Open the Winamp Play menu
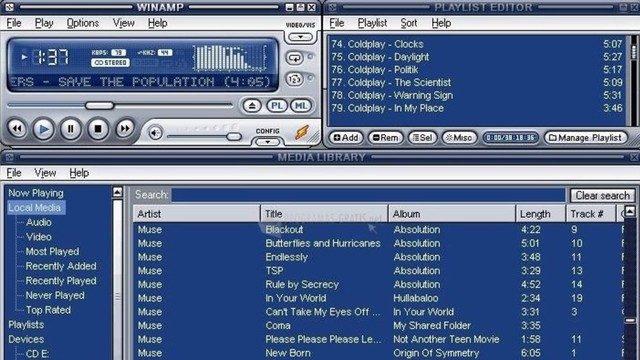 pos(44,23)
